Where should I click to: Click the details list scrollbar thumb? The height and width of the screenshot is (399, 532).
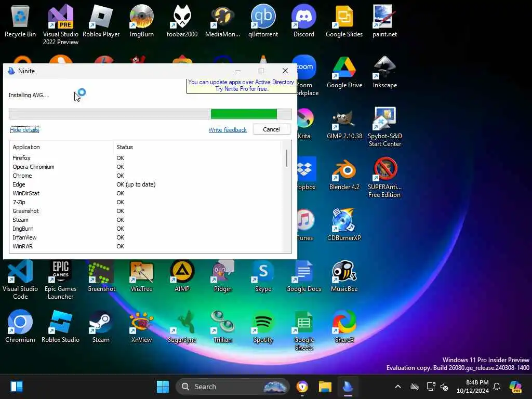tap(287, 158)
